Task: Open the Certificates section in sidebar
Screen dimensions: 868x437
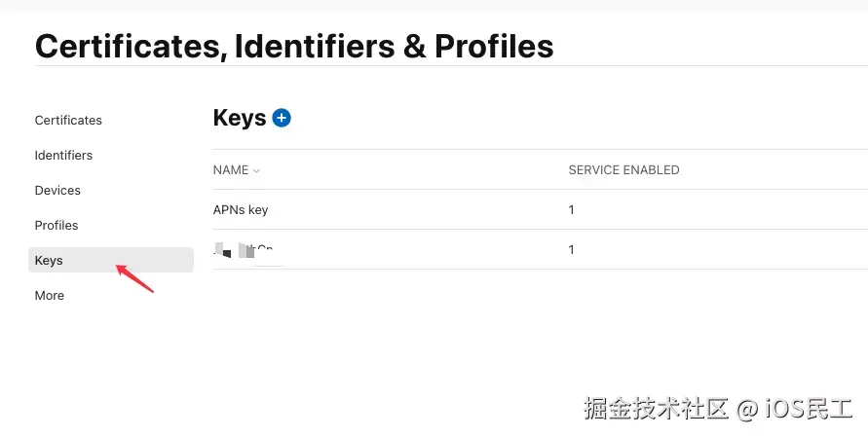Action: 68,120
